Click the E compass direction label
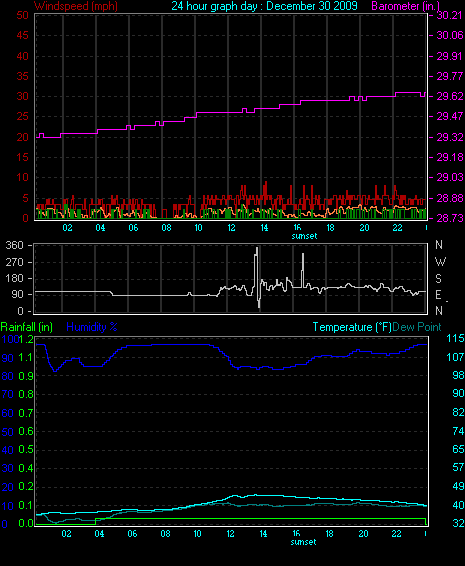465x566 pixels. tap(438, 295)
